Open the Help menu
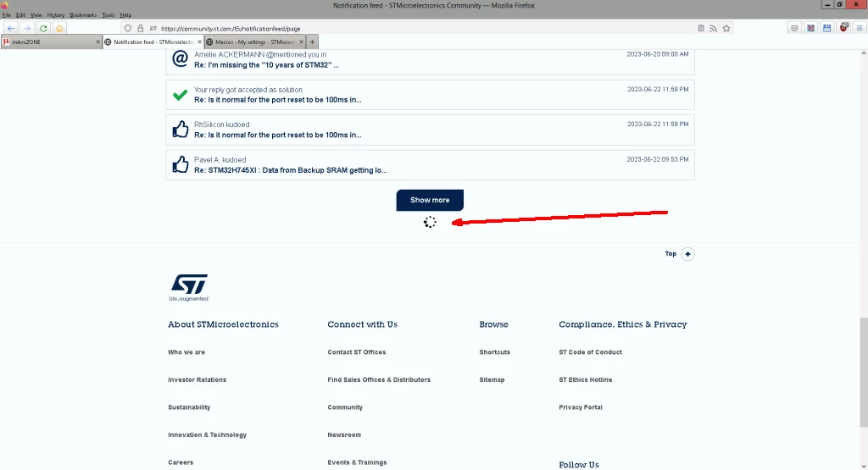This screenshot has height=470, width=868. click(125, 15)
